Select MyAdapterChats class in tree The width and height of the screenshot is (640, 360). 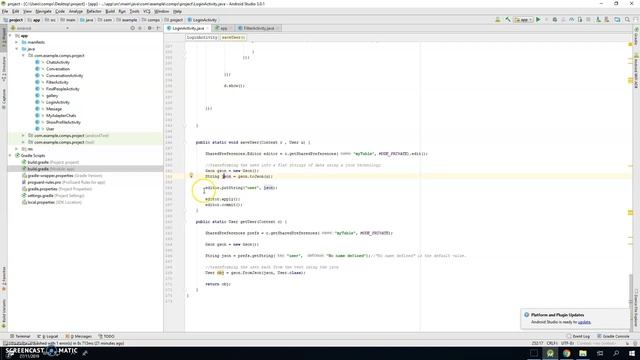tap(61, 116)
